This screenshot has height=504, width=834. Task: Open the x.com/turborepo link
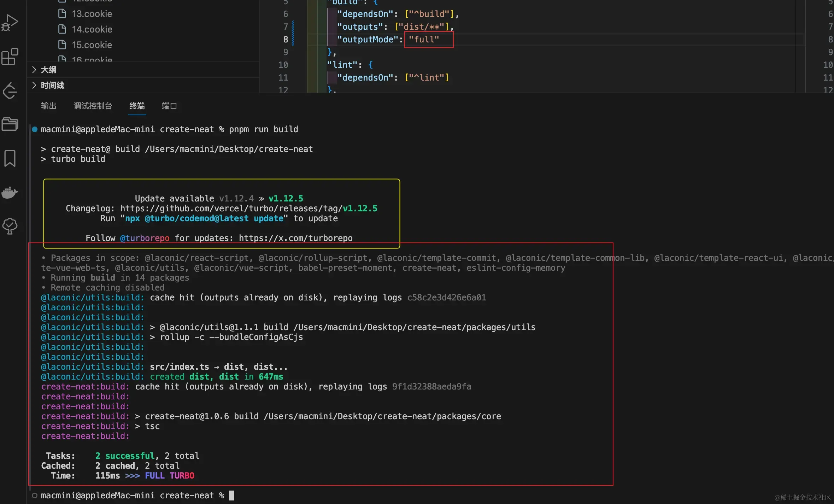(296, 238)
